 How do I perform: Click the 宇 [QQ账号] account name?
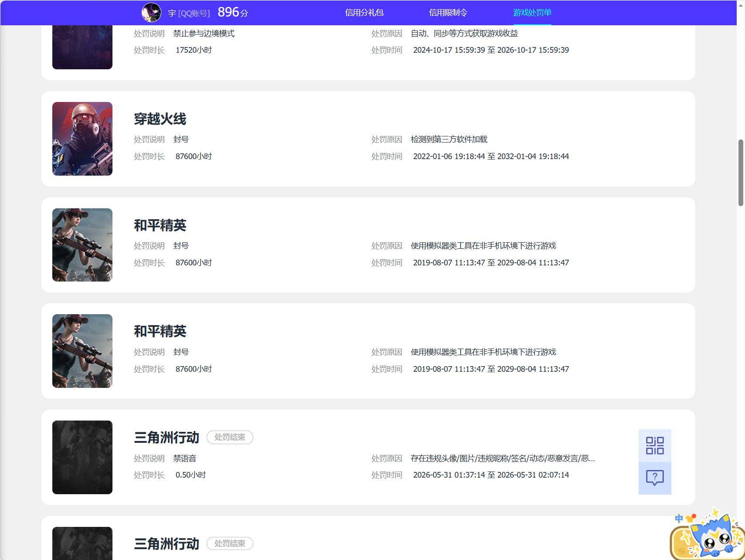tap(189, 13)
